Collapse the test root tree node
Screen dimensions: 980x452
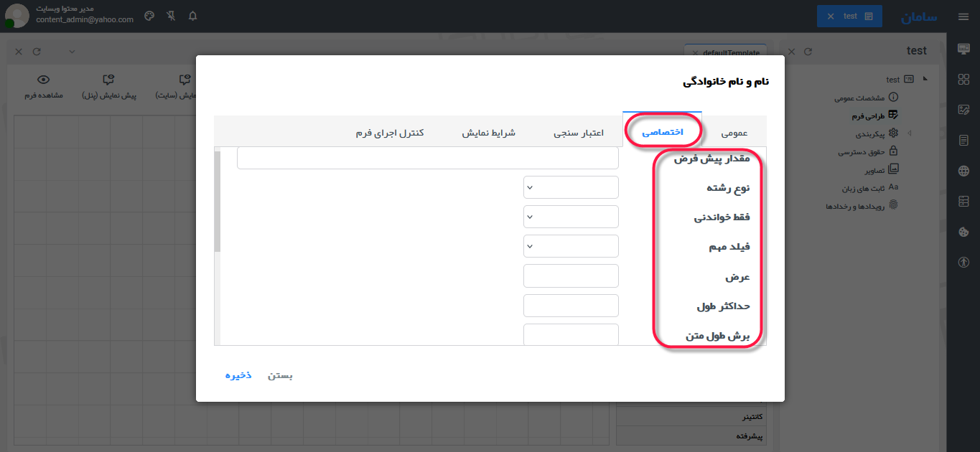[925, 79]
